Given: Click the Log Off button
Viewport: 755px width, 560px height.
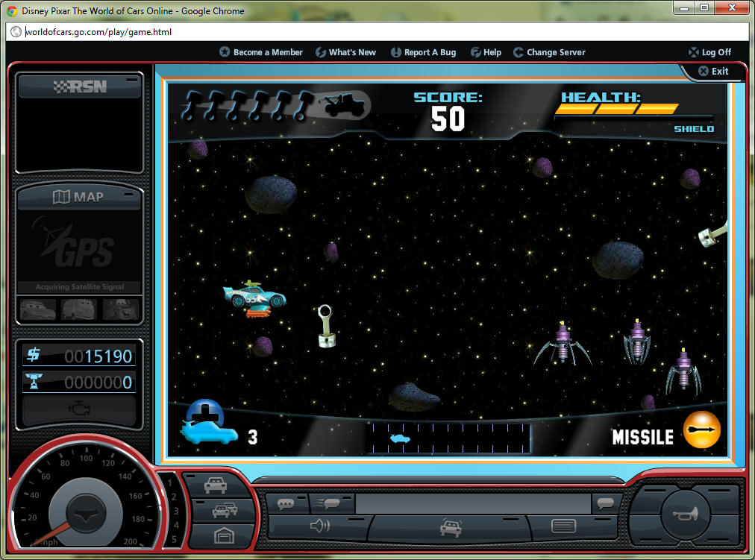Looking at the screenshot, I should coord(709,52).
